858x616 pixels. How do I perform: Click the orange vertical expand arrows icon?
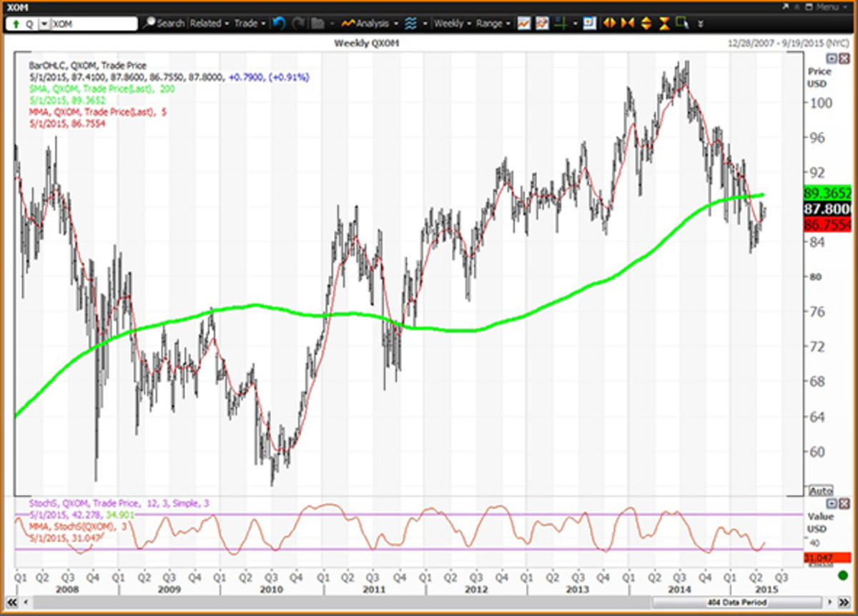pos(646,24)
